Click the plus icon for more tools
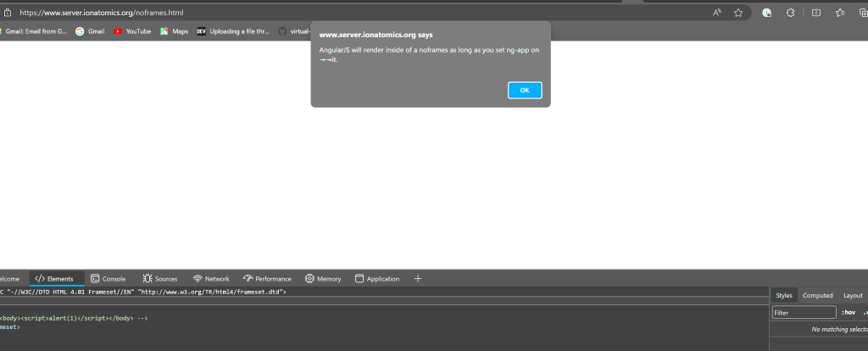Image resolution: width=868 pixels, height=351 pixels. pos(417,278)
